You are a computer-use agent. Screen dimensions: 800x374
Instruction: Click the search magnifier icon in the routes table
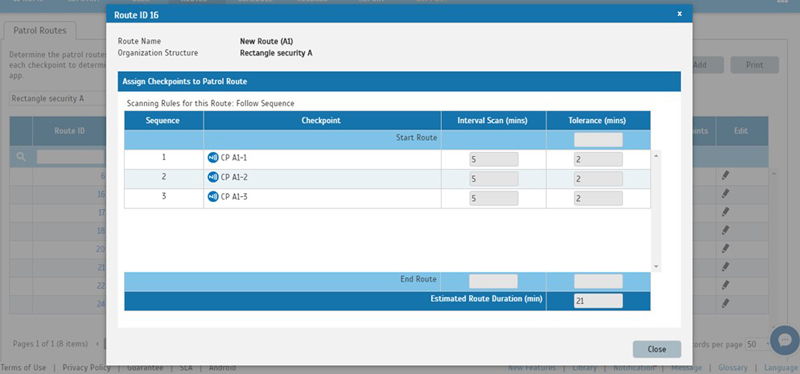click(x=21, y=157)
